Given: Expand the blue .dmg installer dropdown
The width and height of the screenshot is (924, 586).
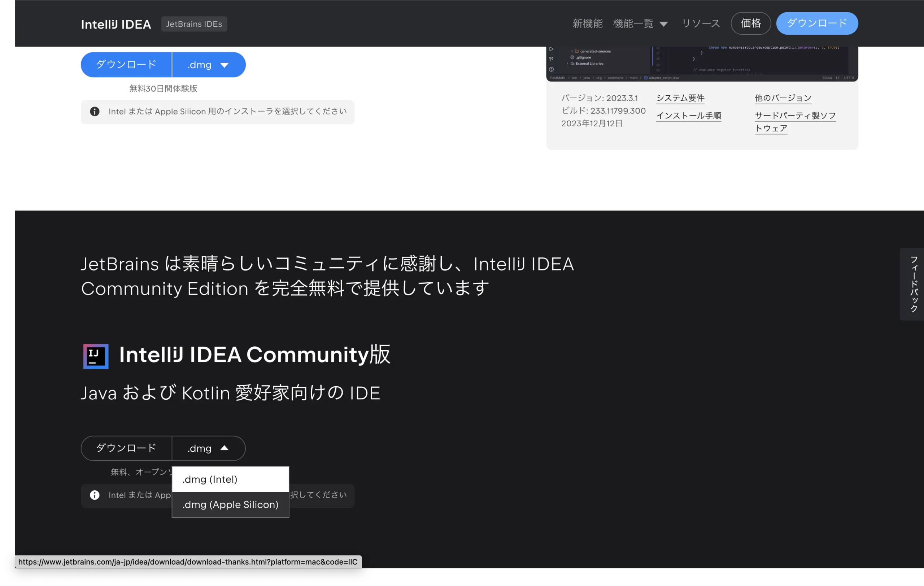Looking at the screenshot, I should coord(209,65).
